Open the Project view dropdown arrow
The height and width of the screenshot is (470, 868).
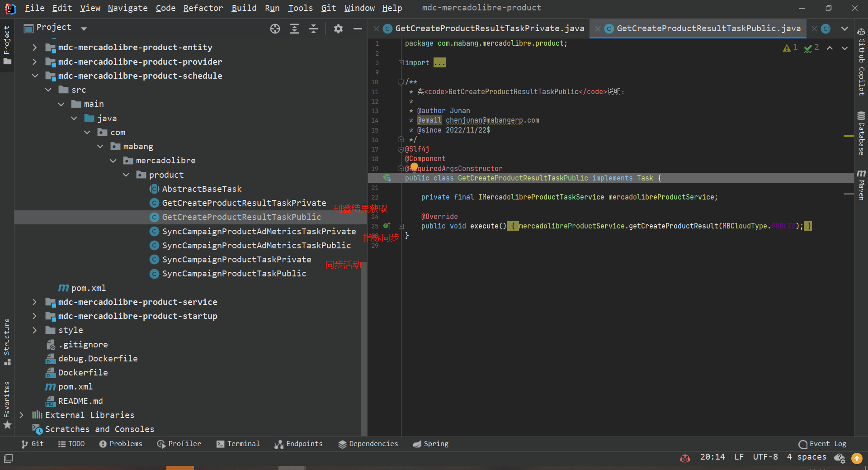84,28
